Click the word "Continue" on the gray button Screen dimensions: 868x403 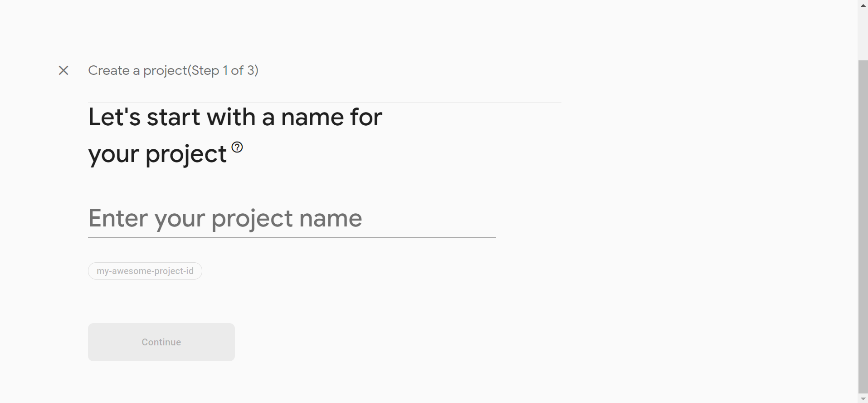161,342
